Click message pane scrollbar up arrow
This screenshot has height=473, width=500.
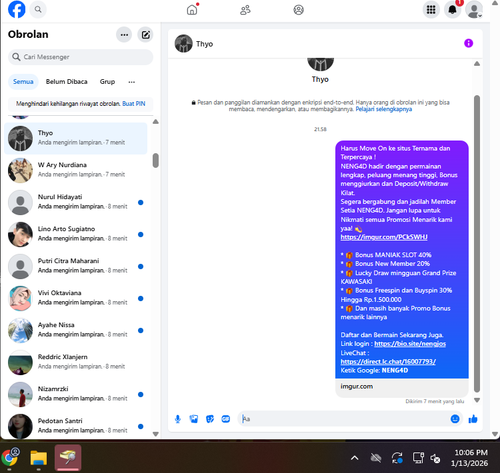pos(477,63)
